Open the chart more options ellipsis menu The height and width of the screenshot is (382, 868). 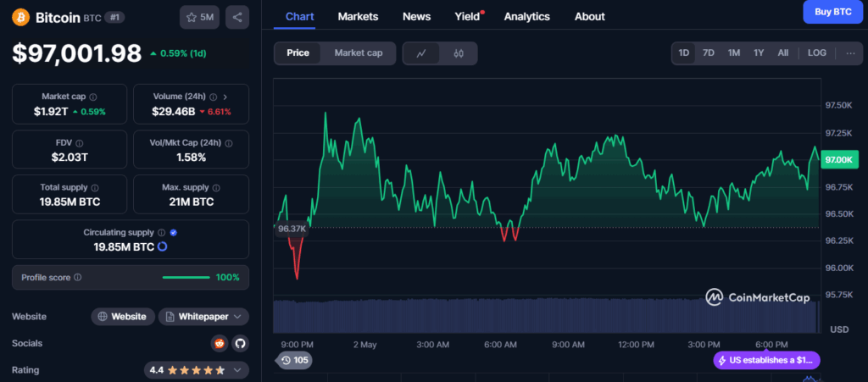click(850, 53)
